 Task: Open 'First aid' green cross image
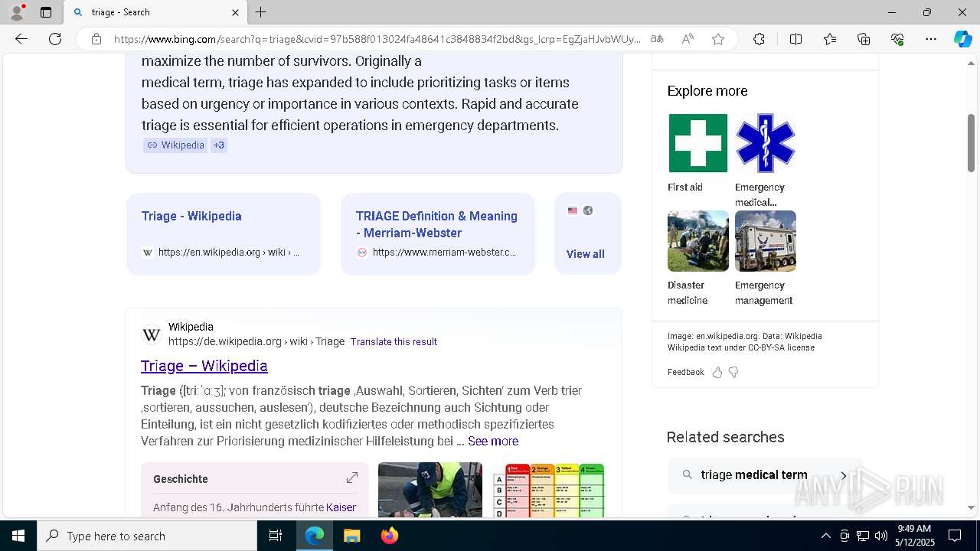698,143
